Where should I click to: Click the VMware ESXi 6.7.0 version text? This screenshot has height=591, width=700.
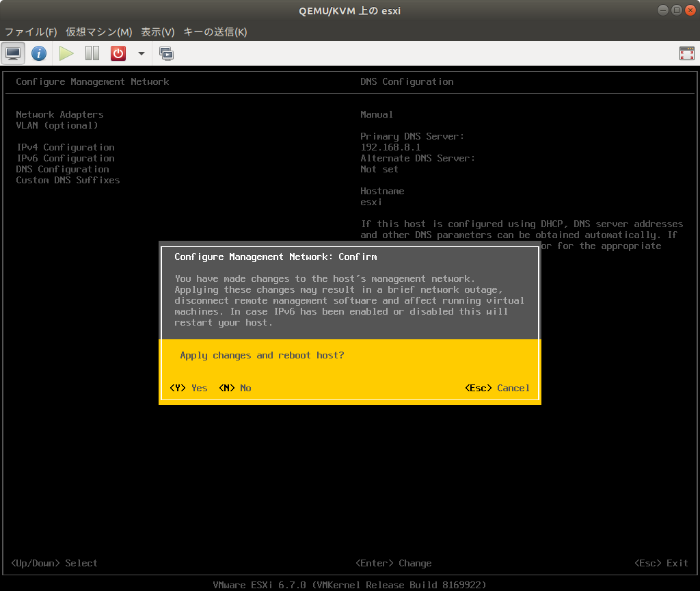tap(349, 585)
